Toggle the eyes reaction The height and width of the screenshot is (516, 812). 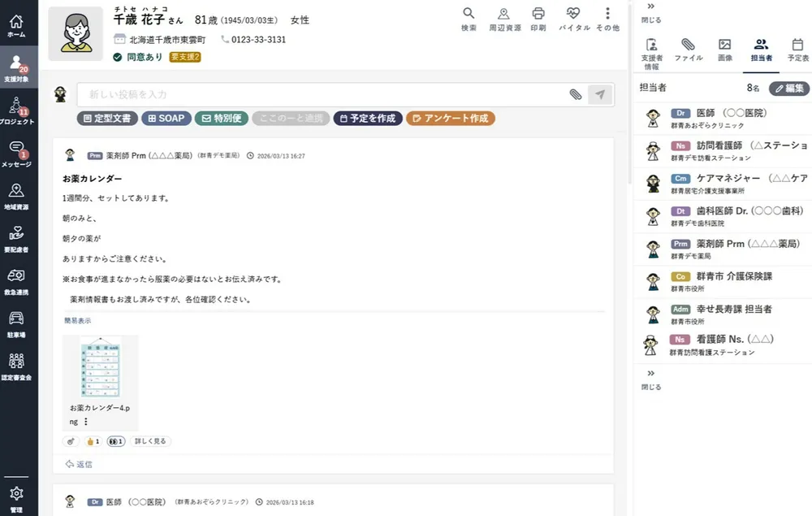(116, 441)
